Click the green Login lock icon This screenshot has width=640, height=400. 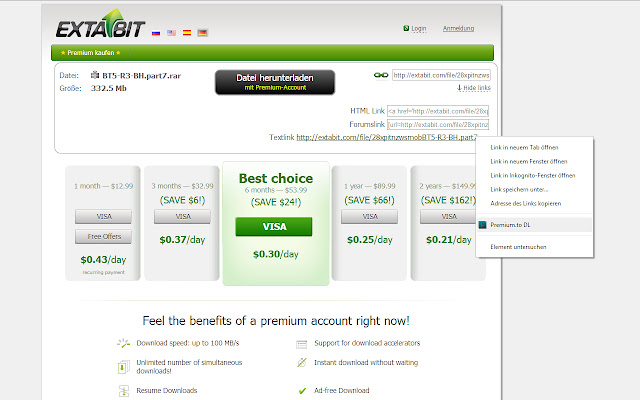406,28
